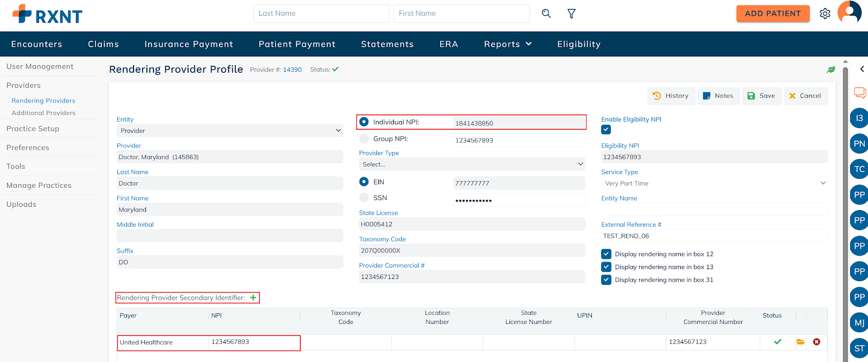Open the Service Type dropdown

click(x=714, y=183)
